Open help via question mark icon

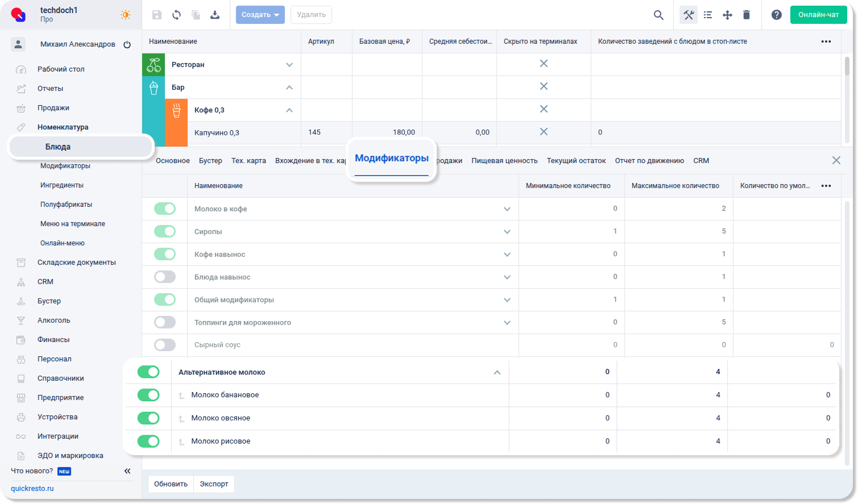coord(776,15)
